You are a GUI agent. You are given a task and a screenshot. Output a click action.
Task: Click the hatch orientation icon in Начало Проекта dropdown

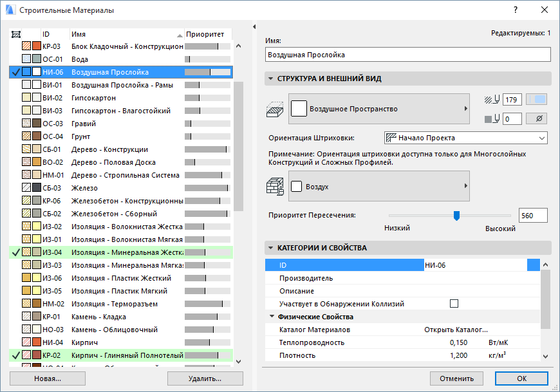tap(391, 138)
